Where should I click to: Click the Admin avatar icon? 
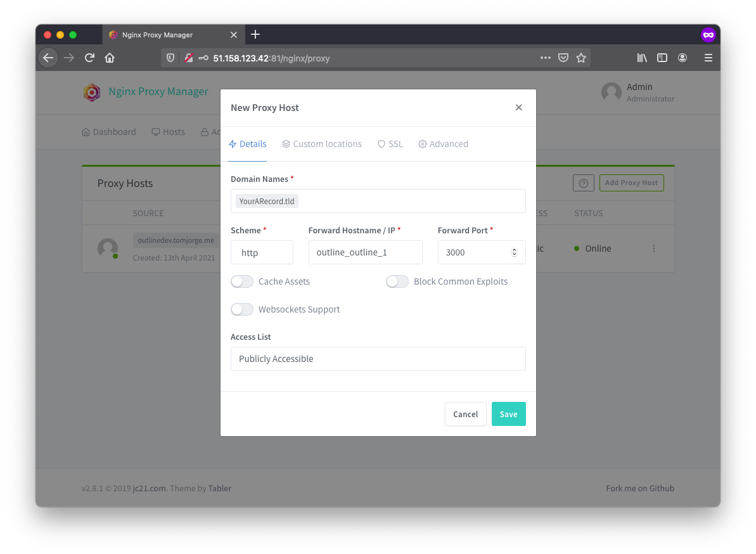(x=612, y=92)
